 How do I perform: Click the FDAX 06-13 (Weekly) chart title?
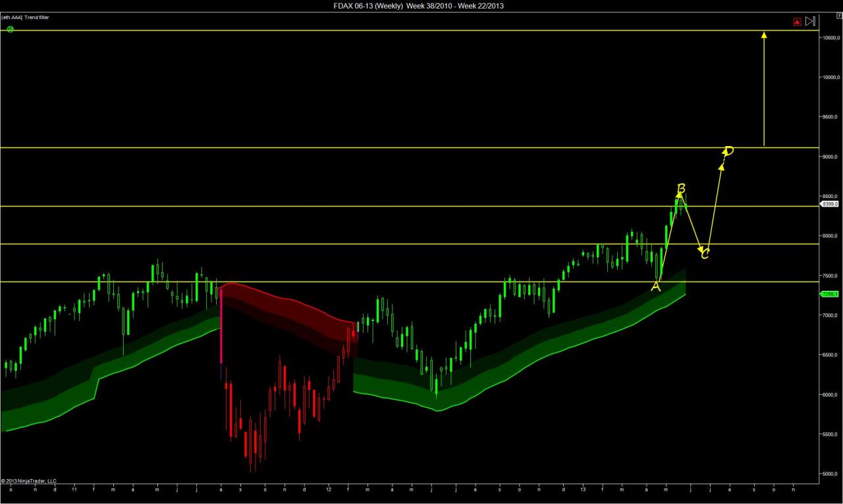(419, 6)
